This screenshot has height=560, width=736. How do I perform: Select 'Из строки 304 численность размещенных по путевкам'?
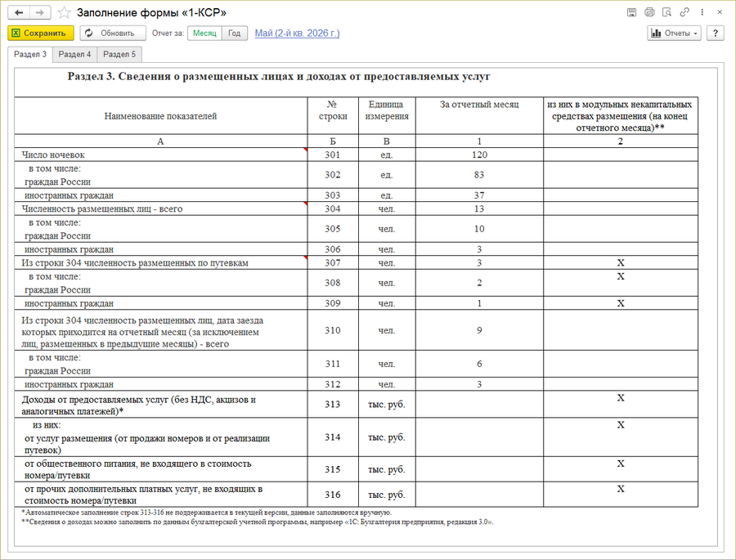pyautogui.click(x=161, y=262)
